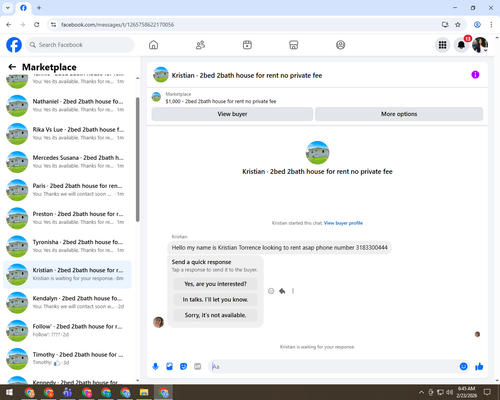This screenshot has width=500, height=400.
Task: Open Microsoft Teams from the taskbar
Action: 67,392
